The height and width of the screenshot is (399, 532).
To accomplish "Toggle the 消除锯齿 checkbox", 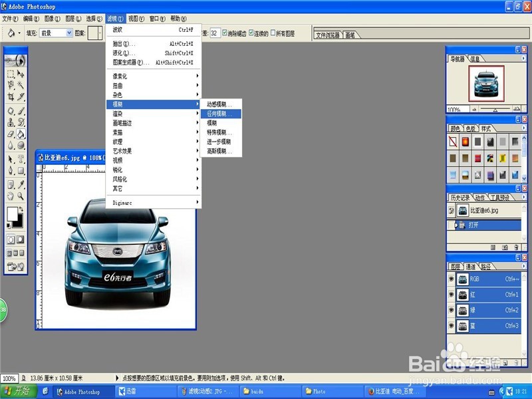I will click(225, 33).
